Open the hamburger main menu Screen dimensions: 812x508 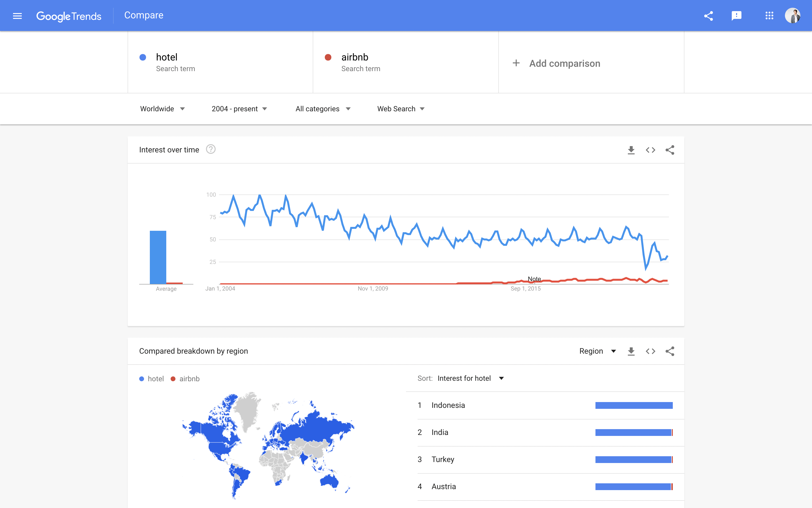pyautogui.click(x=17, y=16)
